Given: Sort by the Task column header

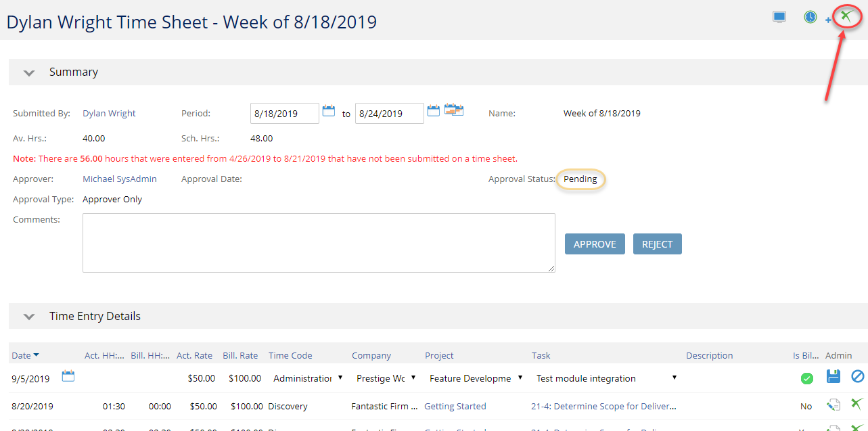Looking at the screenshot, I should (x=541, y=355).
